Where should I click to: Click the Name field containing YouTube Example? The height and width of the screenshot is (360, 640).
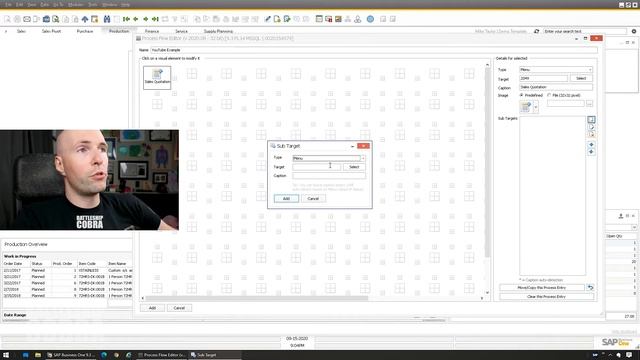pos(374,50)
